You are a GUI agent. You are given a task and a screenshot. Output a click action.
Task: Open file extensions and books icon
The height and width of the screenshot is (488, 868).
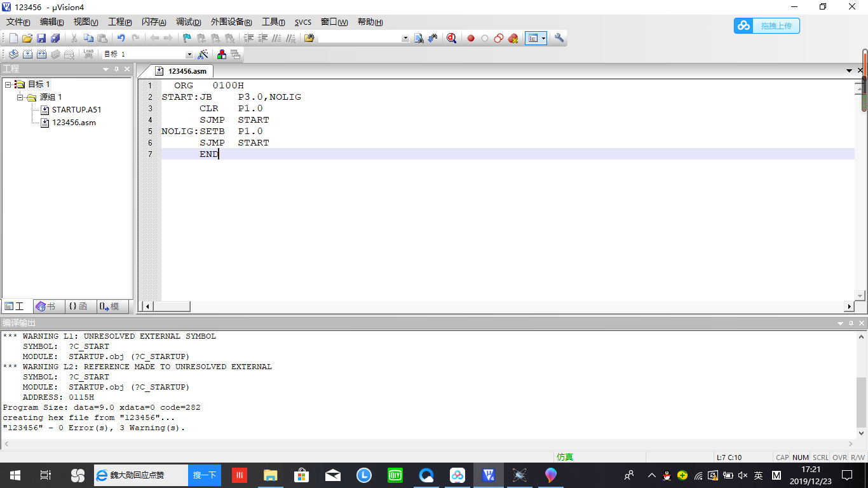(x=221, y=54)
